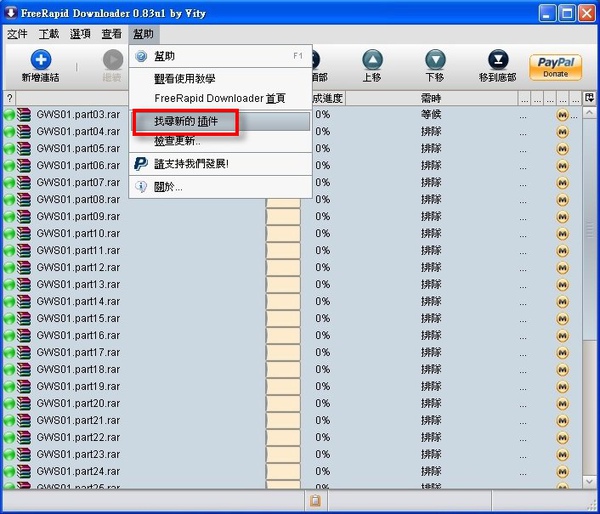Viewport: 600px width, 514px height.
Task: Click the vertical scrollbar thumb
Action: click(589, 229)
